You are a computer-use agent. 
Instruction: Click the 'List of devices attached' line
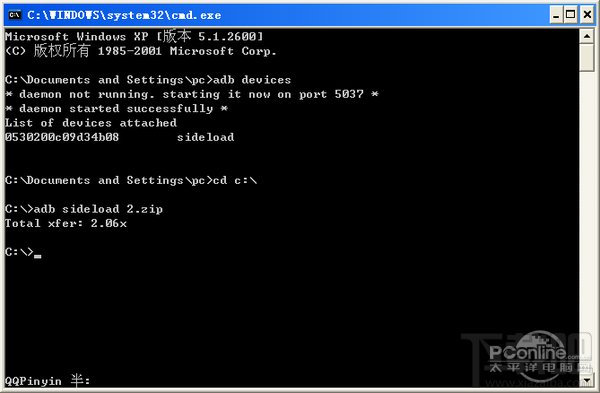91,123
